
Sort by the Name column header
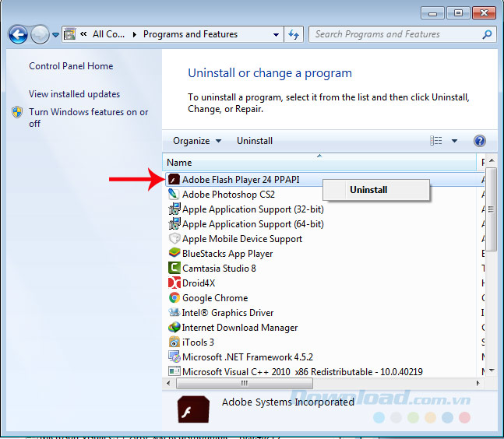click(x=319, y=163)
